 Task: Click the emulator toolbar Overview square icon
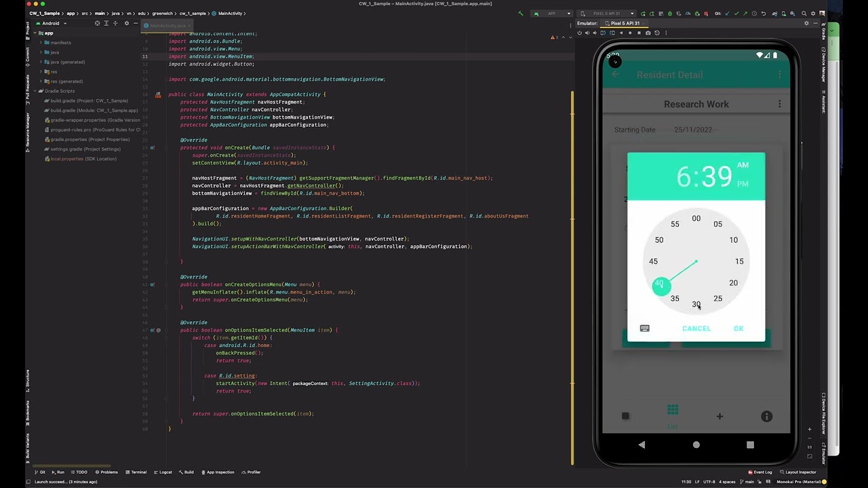point(639,33)
